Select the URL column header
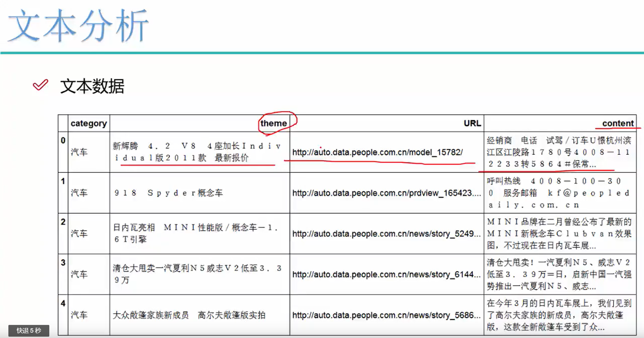The width and height of the screenshot is (644, 338). (472, 123)
